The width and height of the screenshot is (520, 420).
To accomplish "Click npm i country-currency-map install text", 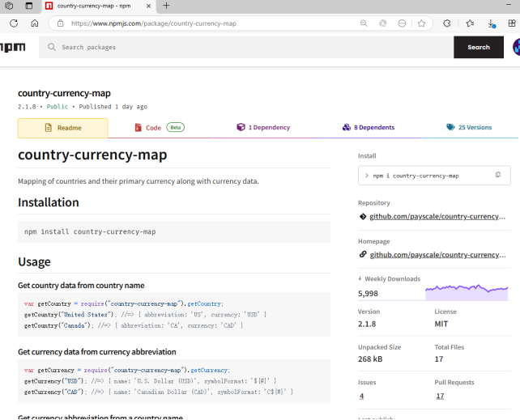I will pos(416,176).
